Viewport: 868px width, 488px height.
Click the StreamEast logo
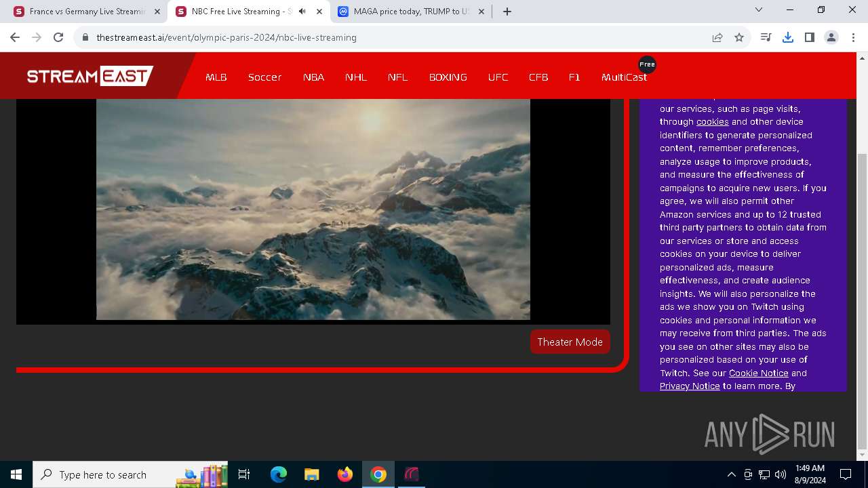point(90,76)
